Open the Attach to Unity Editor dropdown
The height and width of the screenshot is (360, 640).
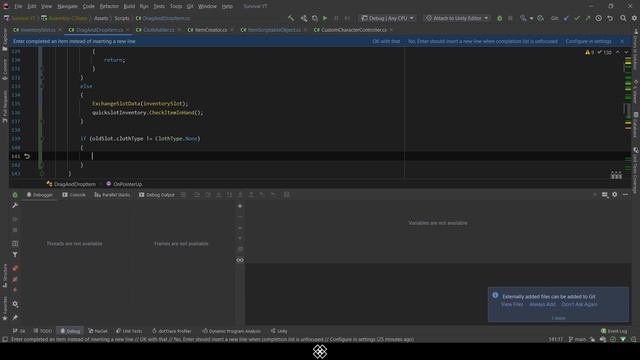pos(457,18)
